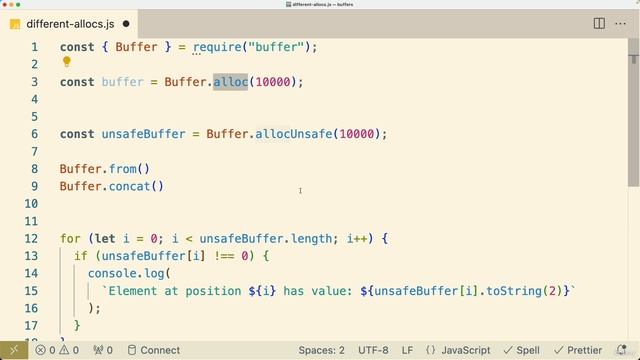Select the UTF-8 encoding indicator
The image size is (640, 360).
click(373, 350)
